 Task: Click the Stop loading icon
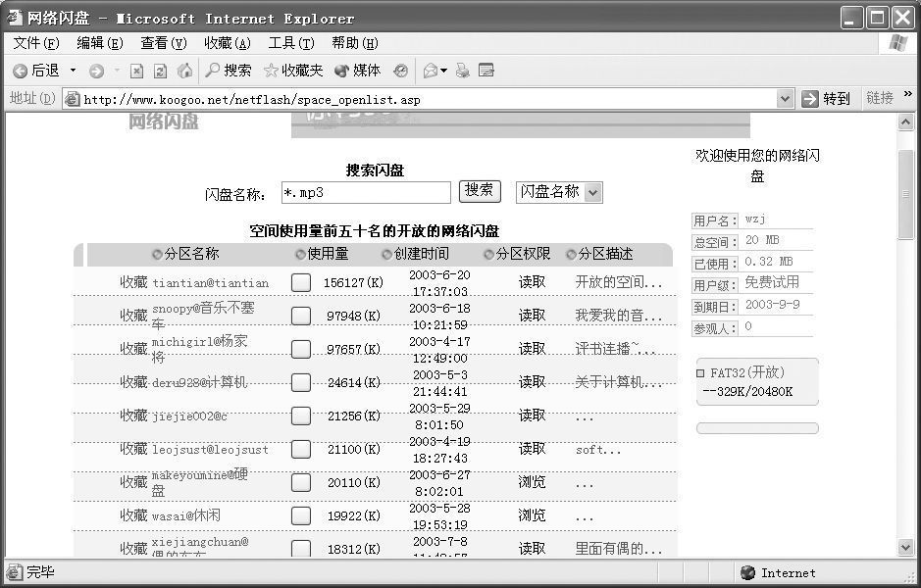pyautogui.click(x=136, y=71)
